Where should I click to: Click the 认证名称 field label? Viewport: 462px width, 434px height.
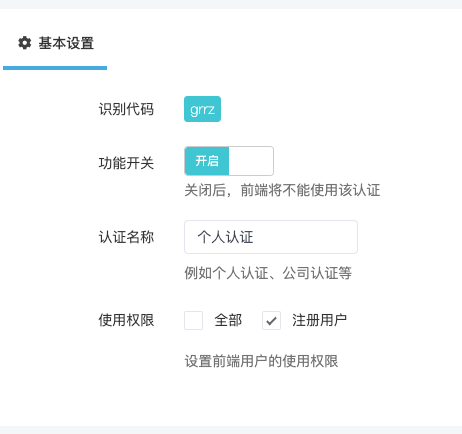coord(126,237)
